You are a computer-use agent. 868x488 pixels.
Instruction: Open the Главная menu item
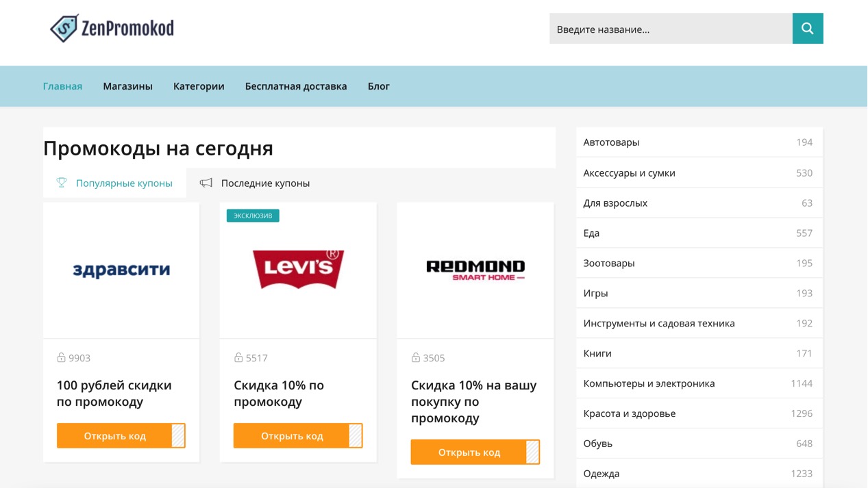pos(62,86)
